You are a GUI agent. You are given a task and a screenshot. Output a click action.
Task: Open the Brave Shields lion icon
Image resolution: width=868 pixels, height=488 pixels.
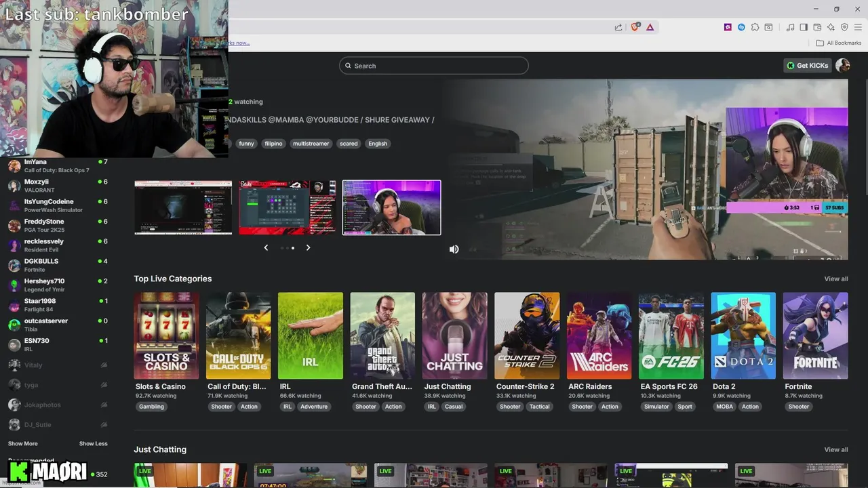[x=635, y=27]
